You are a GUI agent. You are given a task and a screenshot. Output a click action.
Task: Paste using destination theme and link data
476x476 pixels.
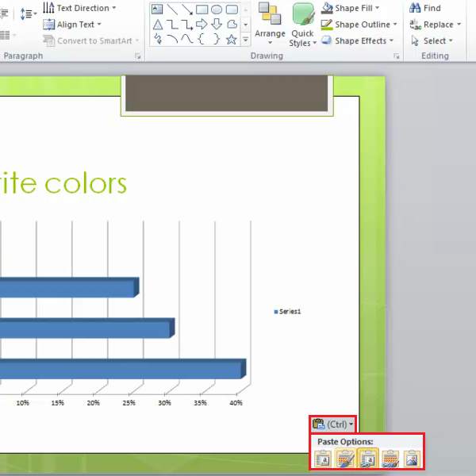coord(367,459)
